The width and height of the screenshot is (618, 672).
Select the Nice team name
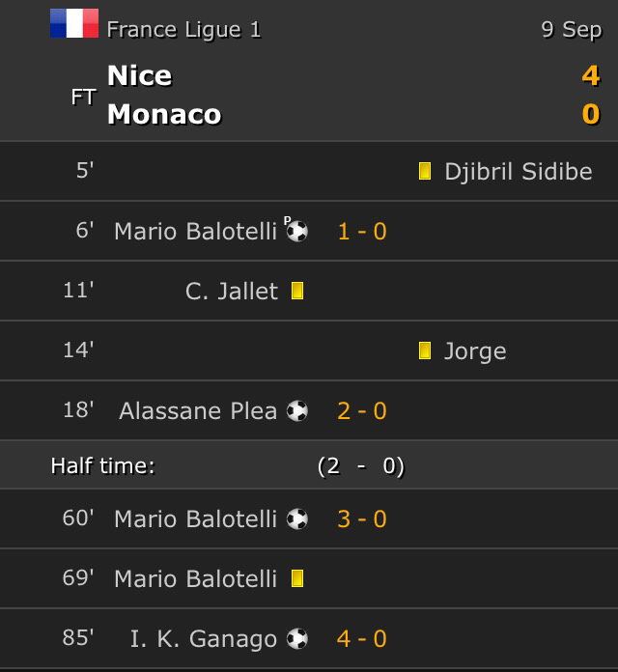point(139,75)
